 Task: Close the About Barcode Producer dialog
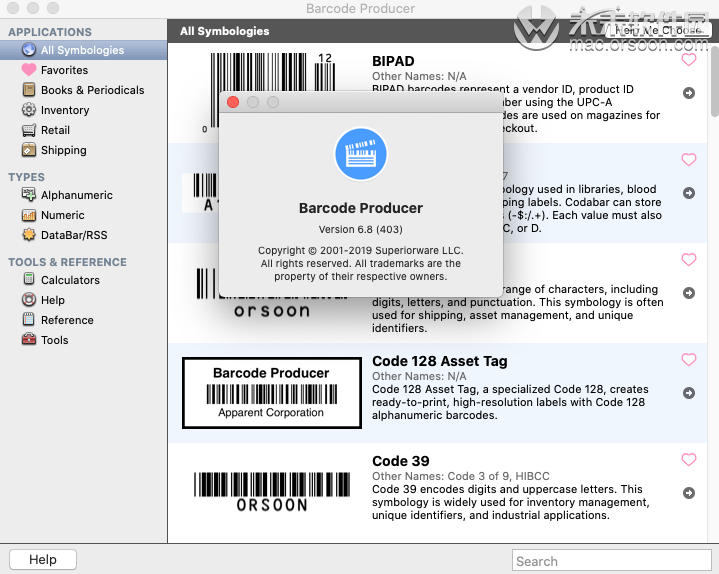[233, 102]
